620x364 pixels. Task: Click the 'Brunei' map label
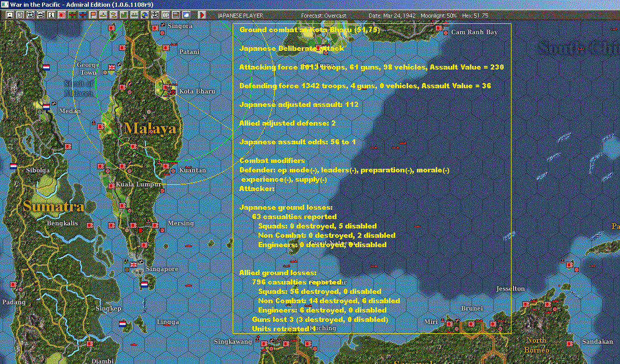pos(471,308)
